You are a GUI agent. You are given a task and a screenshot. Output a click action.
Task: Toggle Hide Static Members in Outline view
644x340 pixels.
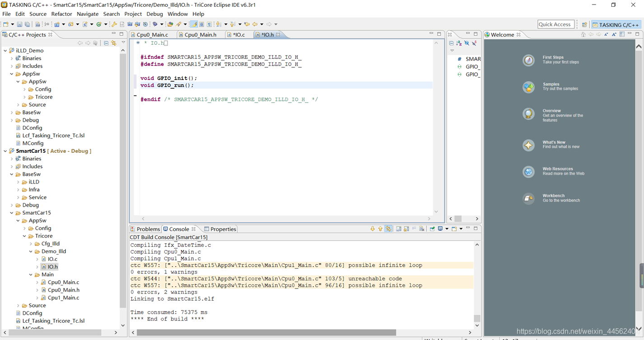pos(474,43)
